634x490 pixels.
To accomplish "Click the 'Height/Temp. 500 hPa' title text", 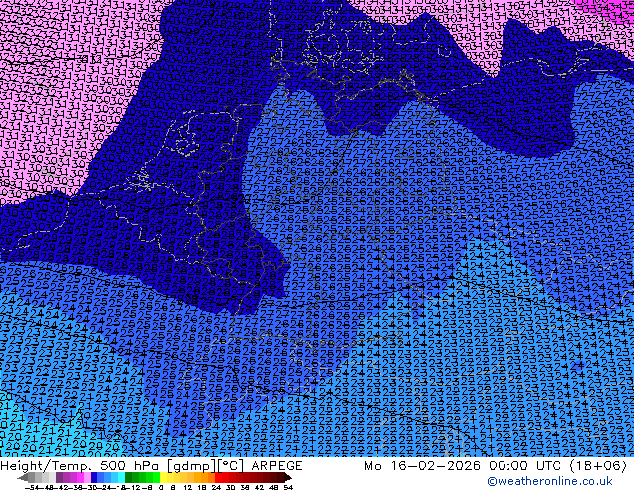I will click(78, 466).
